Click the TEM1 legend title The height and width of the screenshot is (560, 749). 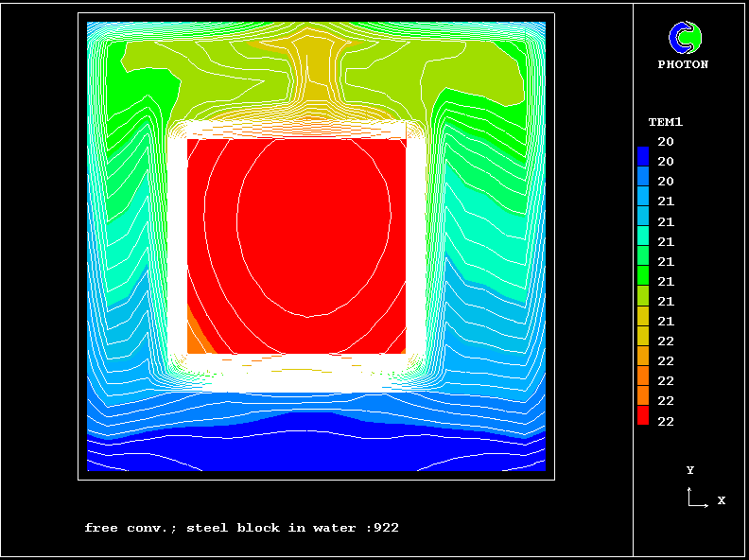tap(665, 122)
